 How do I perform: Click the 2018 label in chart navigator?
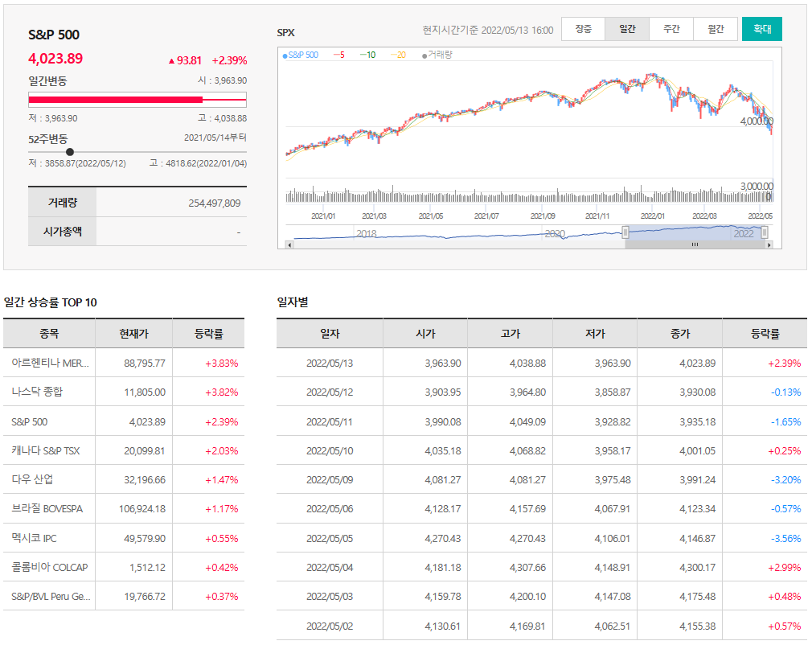click(366, 234)
